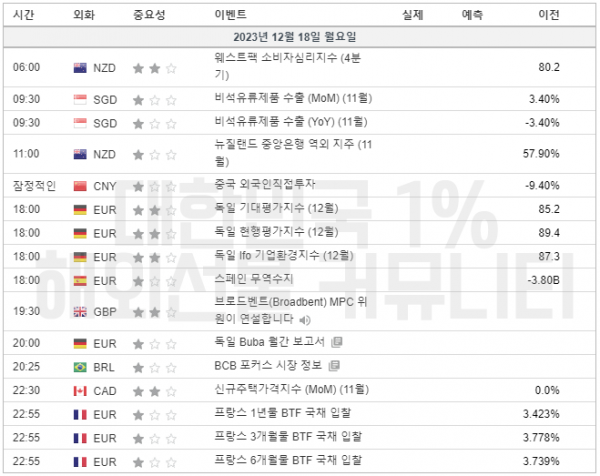Click the German flag in the 20:00 Buba row
Image resolution: width=600 pixels, height=476 pixels.
pyautogui.click(x=80, y=344)
